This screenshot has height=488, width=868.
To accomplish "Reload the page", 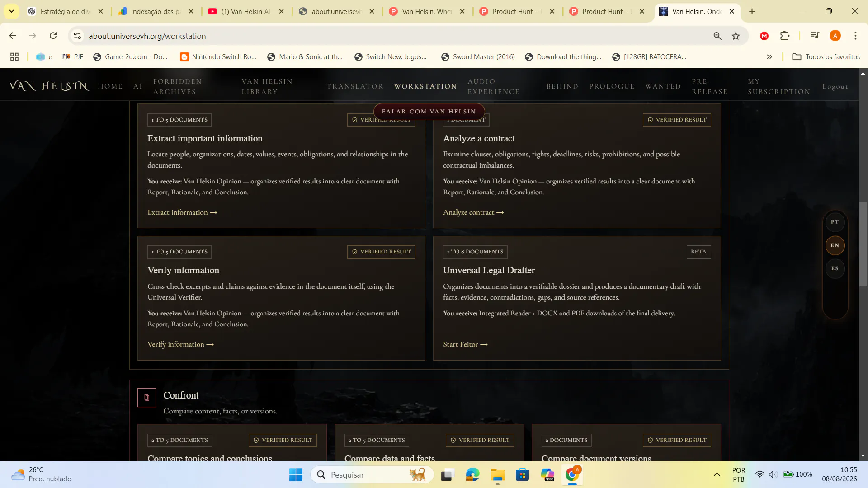I will [53, 36].
